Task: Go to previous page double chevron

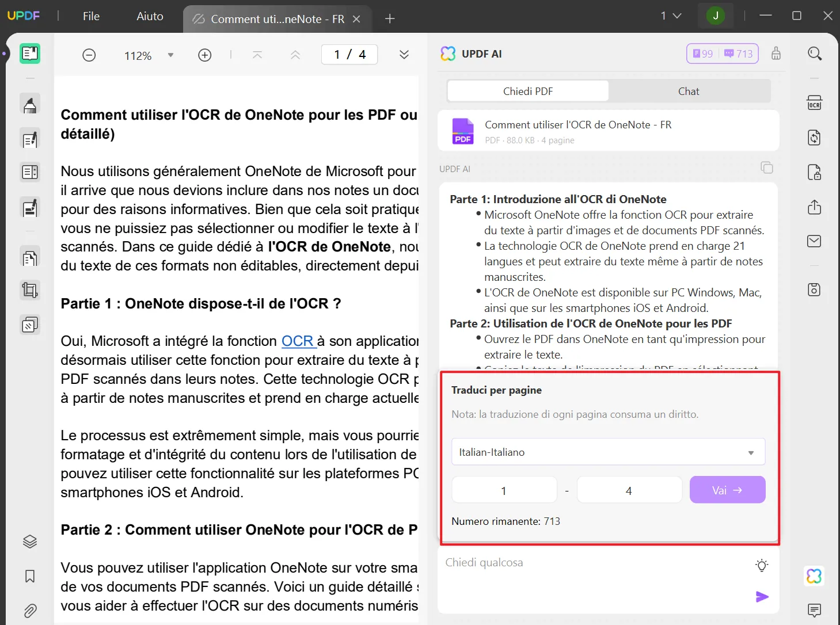Action: 295,55
